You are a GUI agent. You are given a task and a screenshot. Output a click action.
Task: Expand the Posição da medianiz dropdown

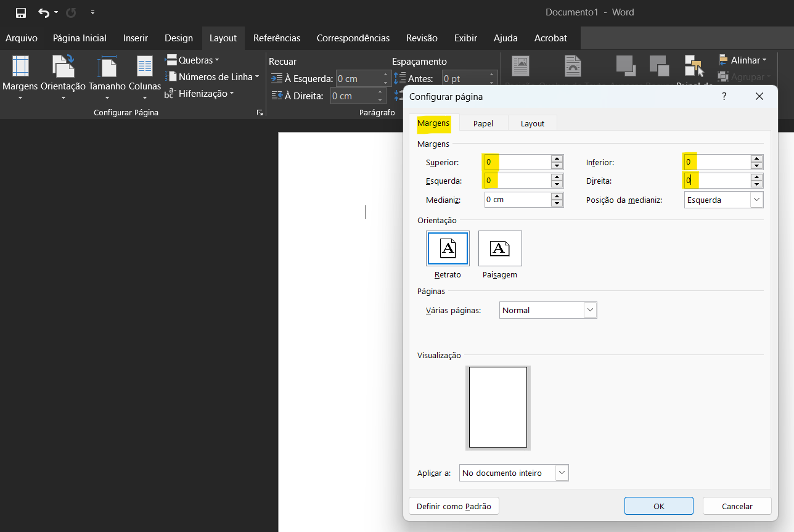coord(756,200)
